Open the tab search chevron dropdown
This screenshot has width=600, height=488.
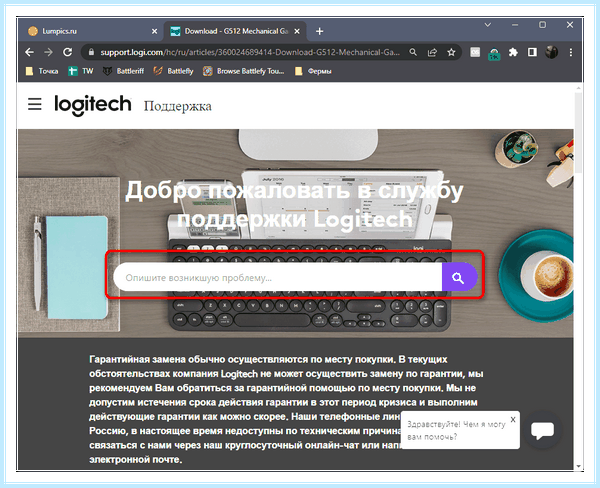tap(488, 25)
